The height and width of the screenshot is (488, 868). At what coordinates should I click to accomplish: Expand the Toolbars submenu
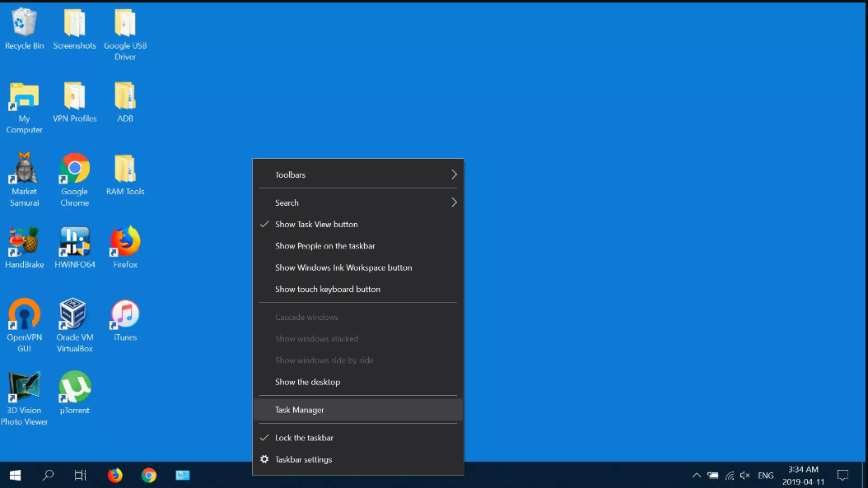point(358,174)
